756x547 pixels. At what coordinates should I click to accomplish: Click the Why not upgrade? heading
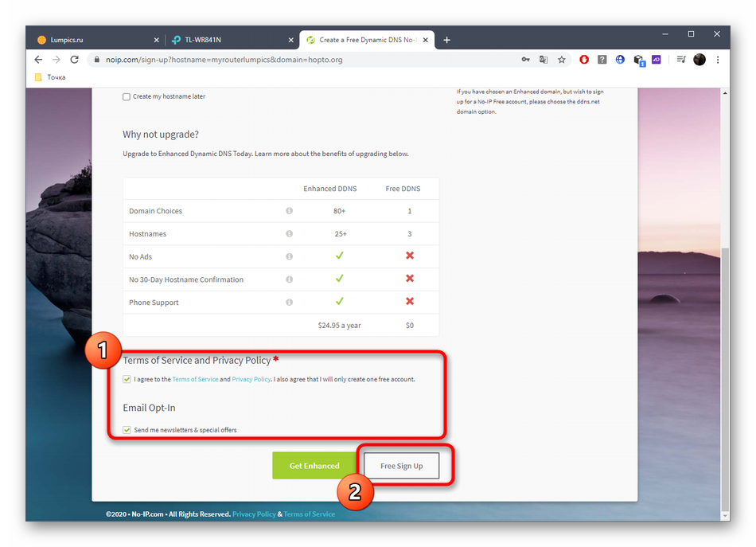tap(161, 134)
